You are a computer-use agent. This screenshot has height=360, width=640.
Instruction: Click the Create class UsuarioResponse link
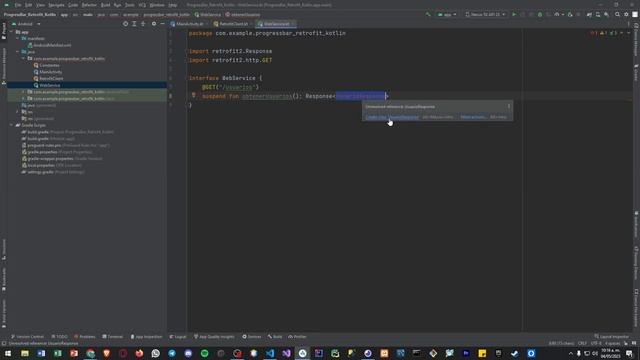coord(392,117)
